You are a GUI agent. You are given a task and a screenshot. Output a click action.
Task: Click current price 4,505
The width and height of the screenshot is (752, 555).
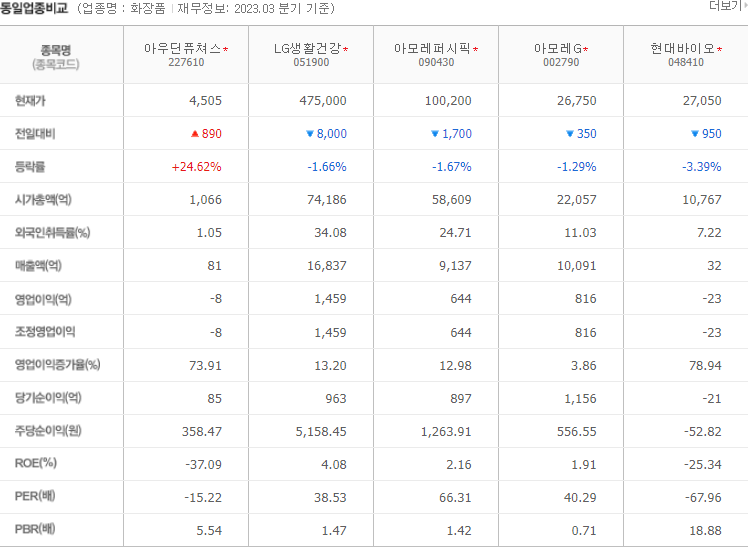205,101
